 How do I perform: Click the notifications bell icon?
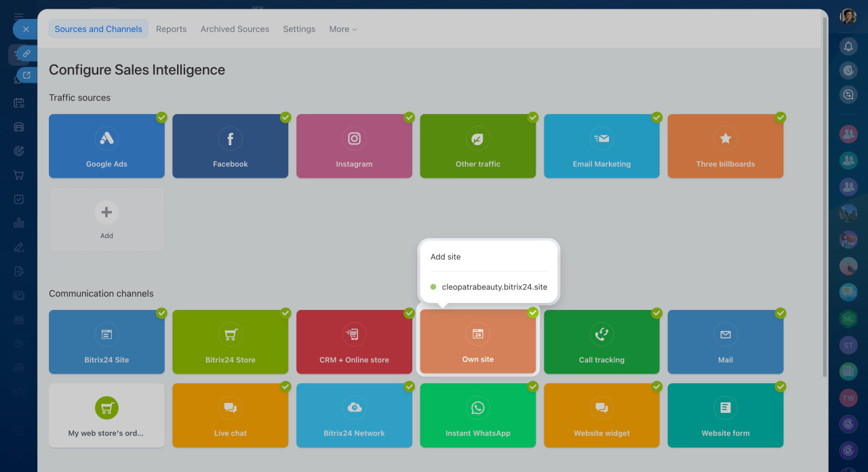coord(848,46)
